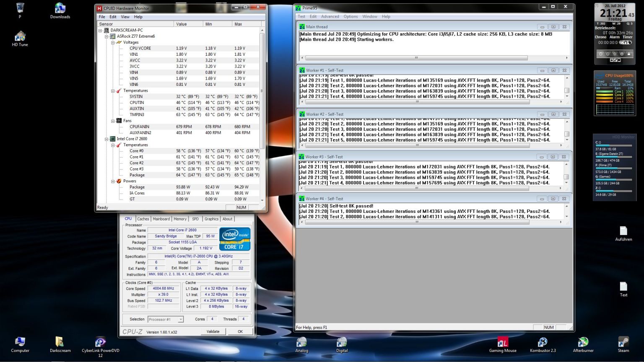Select the Kombustor 2.3 desktop icon
Image resolution: width=644 pixels, height=362 pixels.
click(x=543, y=345)
